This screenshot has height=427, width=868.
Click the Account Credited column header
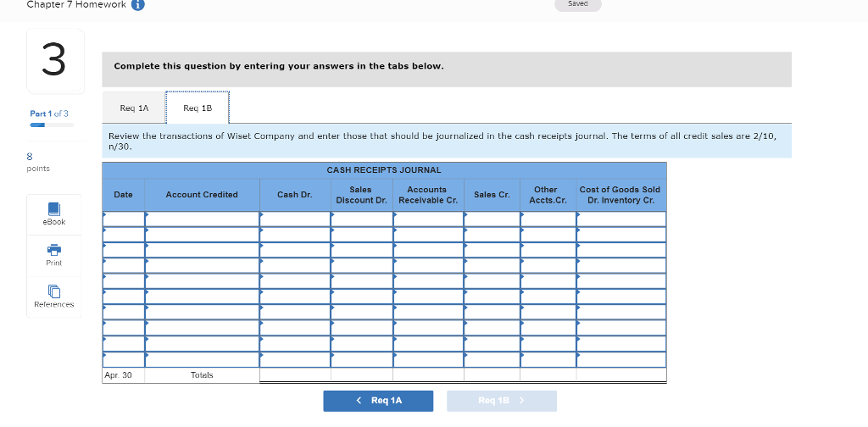[x=202, y=195]
